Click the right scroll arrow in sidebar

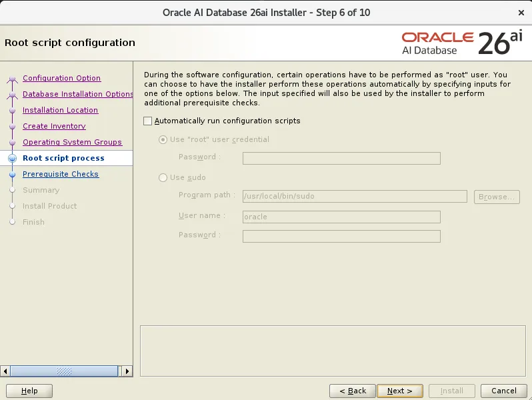point(127,371)
